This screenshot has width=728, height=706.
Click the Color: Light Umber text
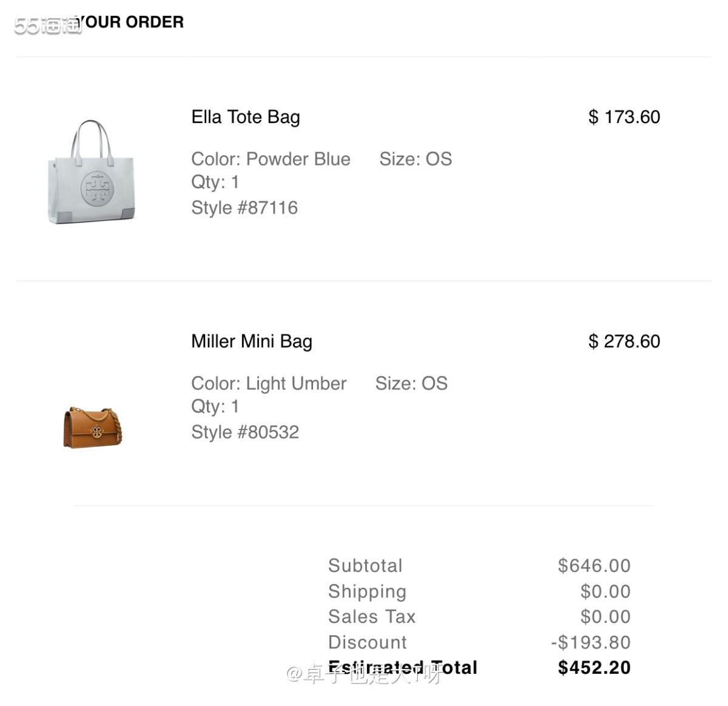[x=269, y=383]
